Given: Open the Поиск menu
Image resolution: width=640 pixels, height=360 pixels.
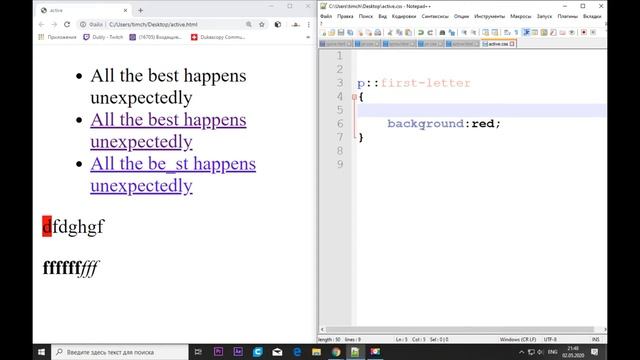Looking at the screenshot, I should pyautogui.click(x=366, y=16).
